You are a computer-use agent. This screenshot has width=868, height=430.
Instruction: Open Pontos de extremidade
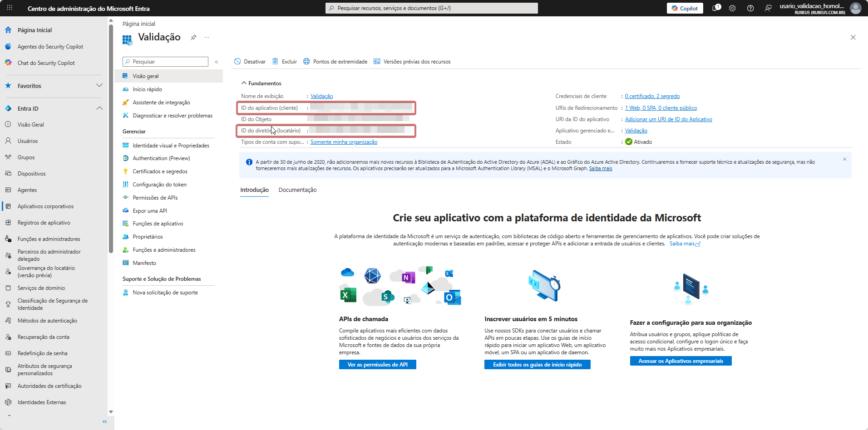(x=335, y=62)
